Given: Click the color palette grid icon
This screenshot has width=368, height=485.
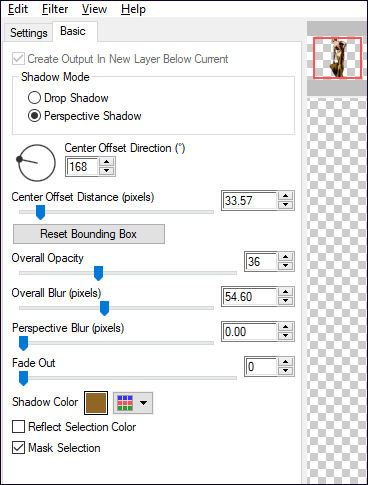Looking at the screenshot, I should tap(125, 403).
